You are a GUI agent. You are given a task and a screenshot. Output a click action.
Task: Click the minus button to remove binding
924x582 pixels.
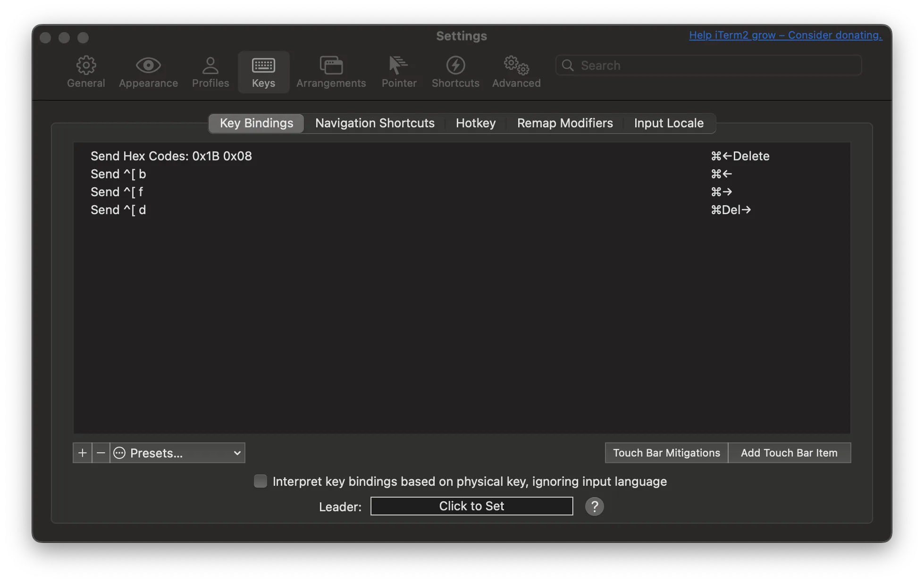(x=101, y=453)
